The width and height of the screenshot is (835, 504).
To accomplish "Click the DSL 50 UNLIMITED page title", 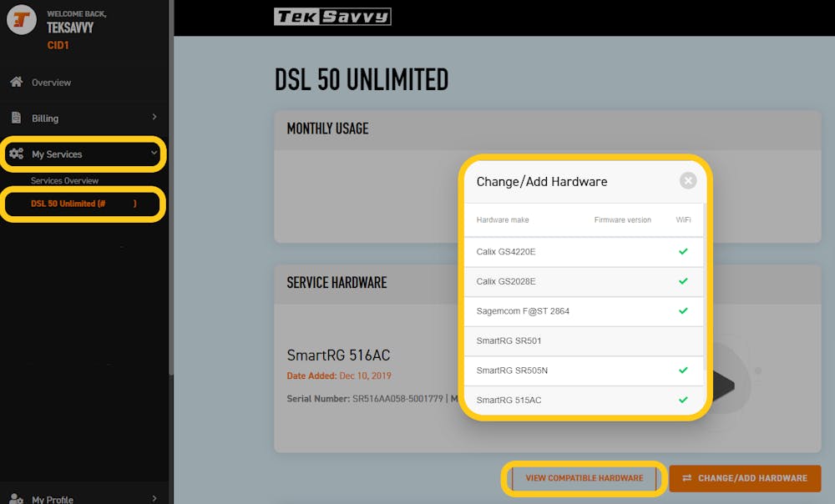I will pos(362,80).
